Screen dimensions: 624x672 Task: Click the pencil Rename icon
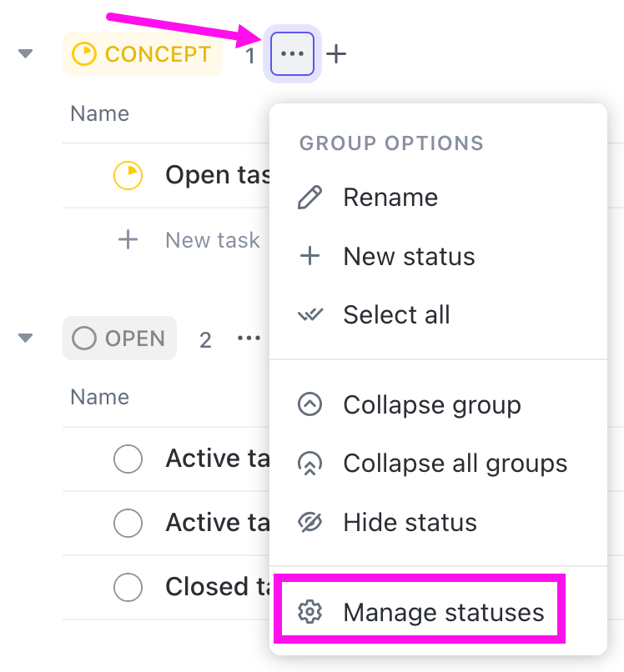click(309, 198)
